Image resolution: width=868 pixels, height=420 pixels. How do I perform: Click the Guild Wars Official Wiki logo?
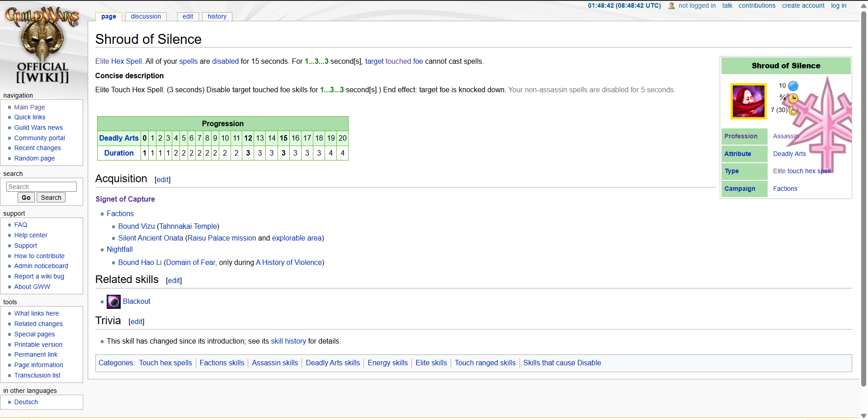click(x=42, y=45)
